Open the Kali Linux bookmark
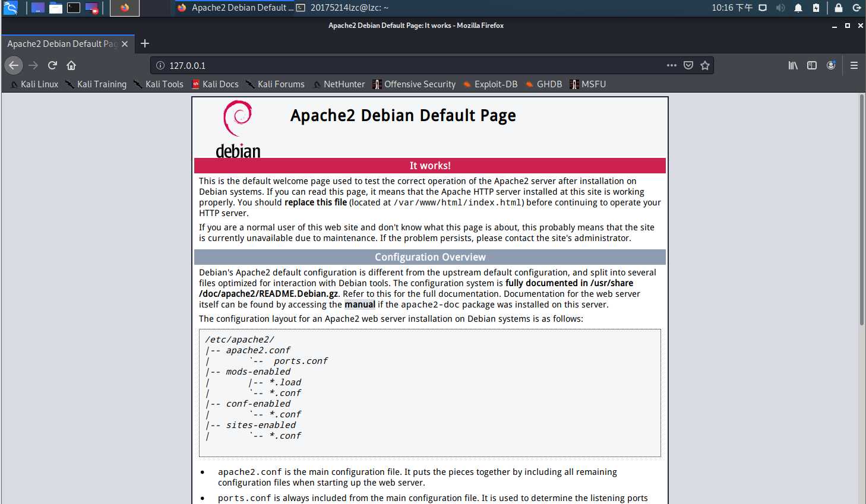The image size is (866, 504). [34, 84]
